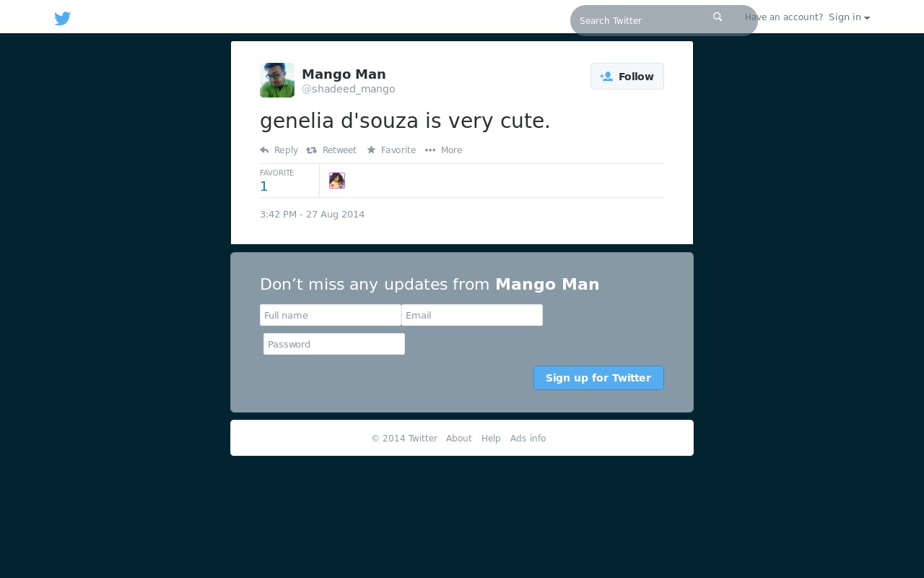Expand the Sign in dropdown
The image size is (924, 578).
[849, 17]
